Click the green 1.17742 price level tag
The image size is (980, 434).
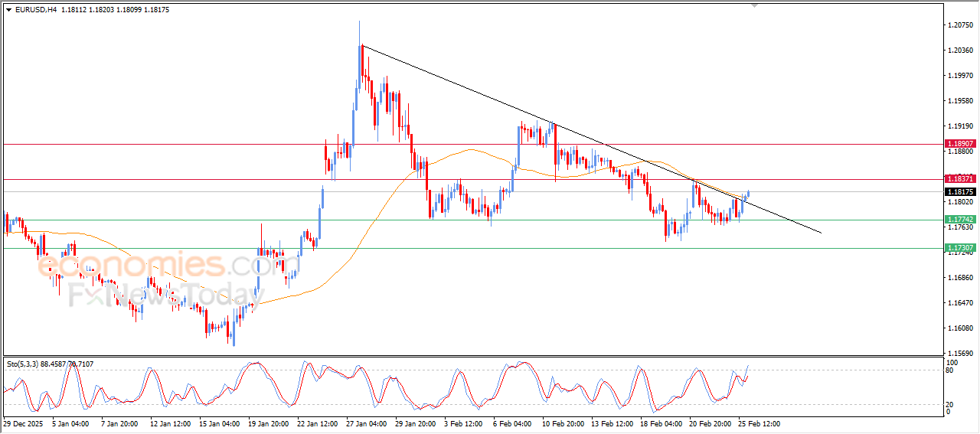coord(959,220)
